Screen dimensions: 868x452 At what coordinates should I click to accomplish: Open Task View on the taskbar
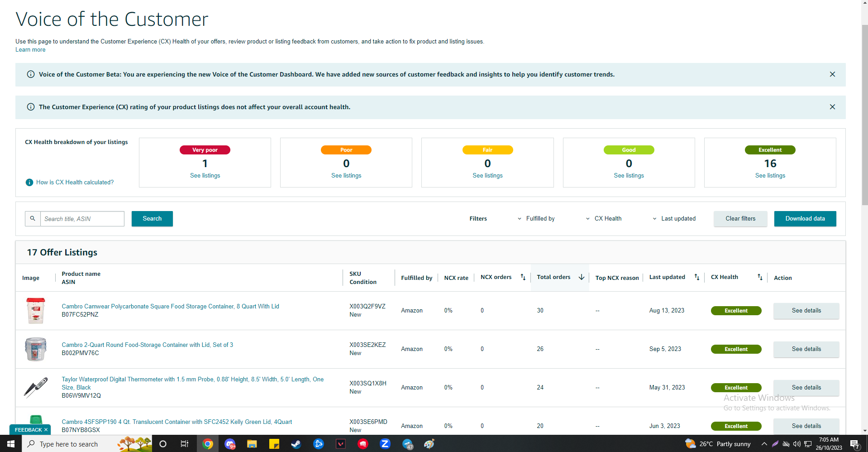coord(185,444)
